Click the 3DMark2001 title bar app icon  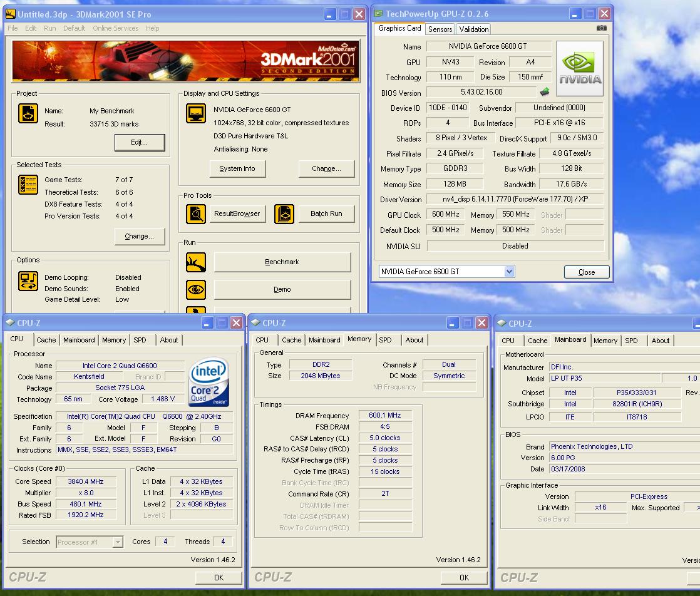(x=10, y=14)
